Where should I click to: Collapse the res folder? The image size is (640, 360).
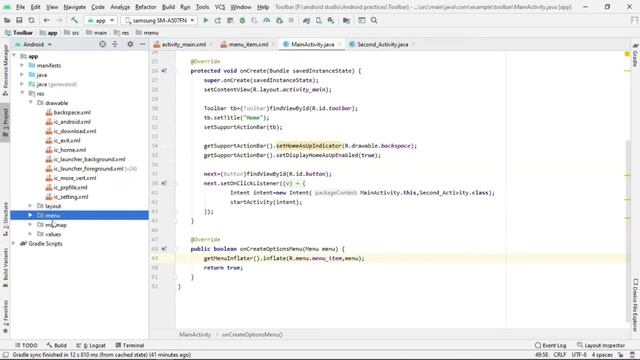pyautogui.click(x=22, y=93)
